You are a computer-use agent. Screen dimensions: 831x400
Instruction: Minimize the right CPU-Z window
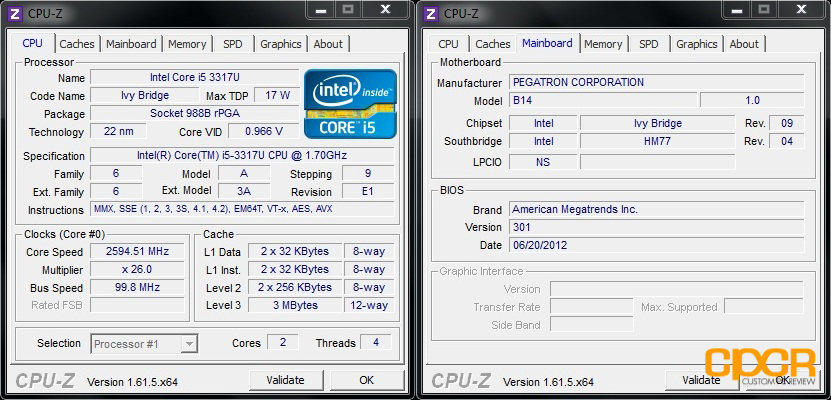point(736,9)
